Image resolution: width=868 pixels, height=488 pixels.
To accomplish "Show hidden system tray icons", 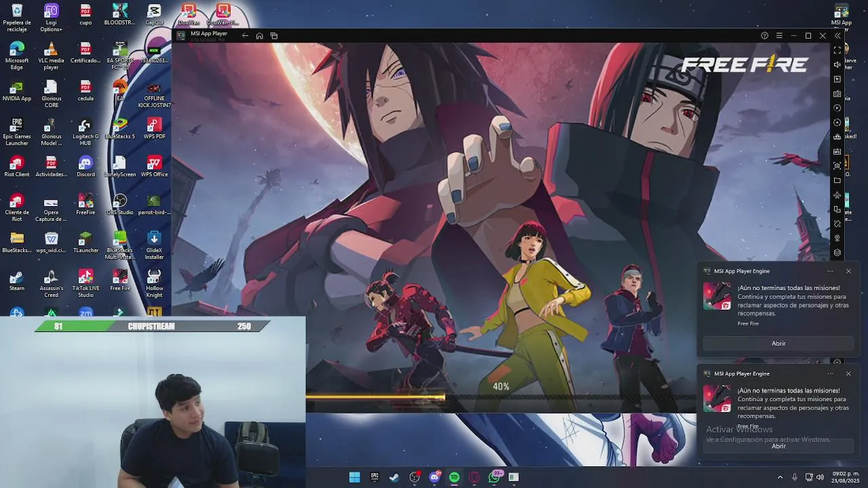I will point(780,477).
